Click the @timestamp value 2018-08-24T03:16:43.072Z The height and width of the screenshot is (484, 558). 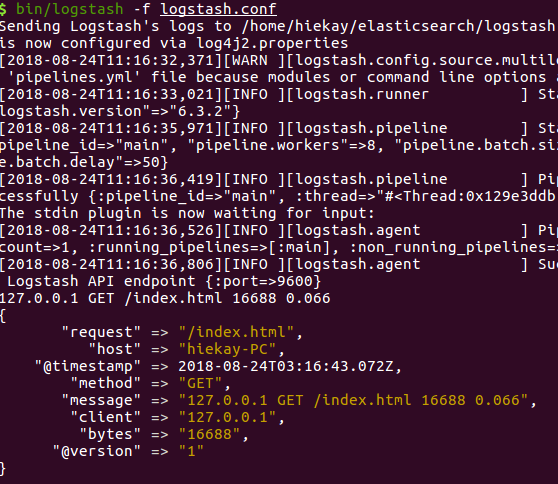286,366
